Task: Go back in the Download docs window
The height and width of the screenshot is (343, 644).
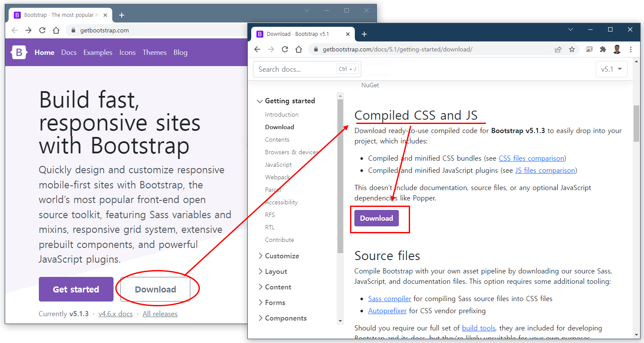Action: point(257,49)
